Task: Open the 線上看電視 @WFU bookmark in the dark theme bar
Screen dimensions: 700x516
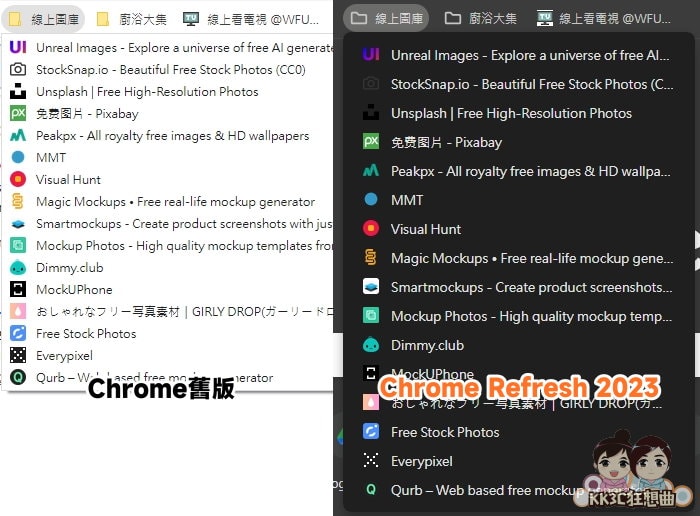Action: pos(604,18)
